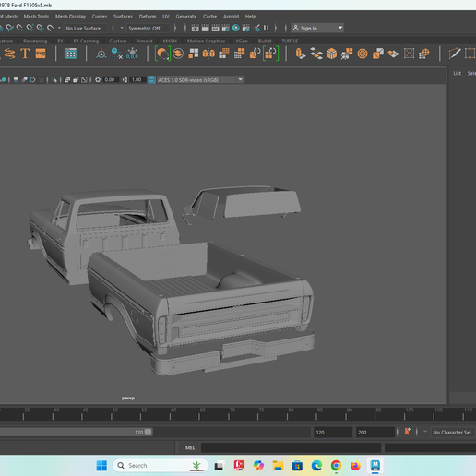Click the Remesh cube-with-arrows shelf icon
The height and width of the screenshot is (476, 476).
pyautogui.click(x=255, y=54)
